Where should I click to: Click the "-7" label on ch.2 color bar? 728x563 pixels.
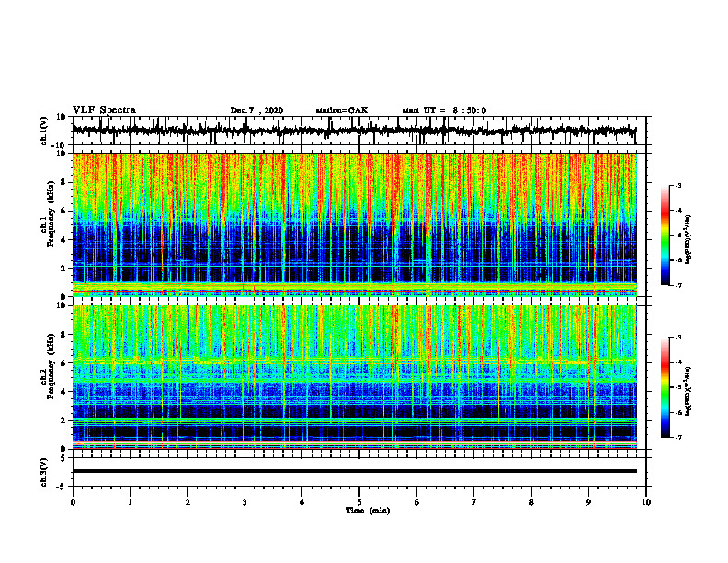coord(678,437)
